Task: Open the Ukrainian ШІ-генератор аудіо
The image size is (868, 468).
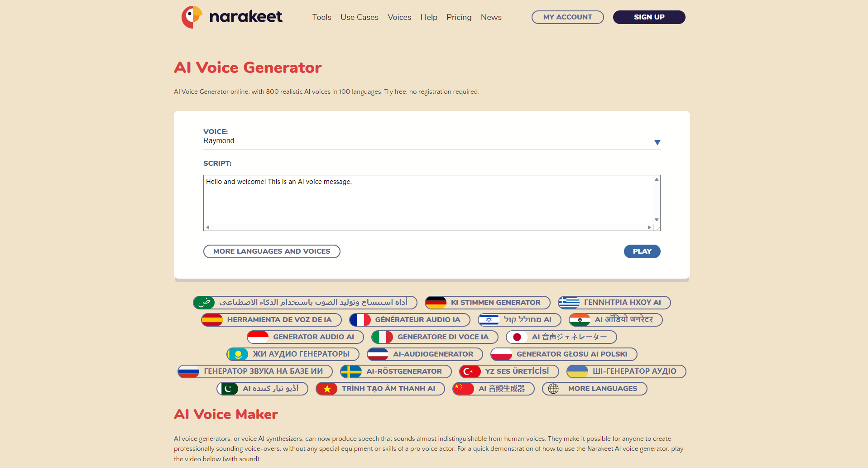Action: coord(626,372)
